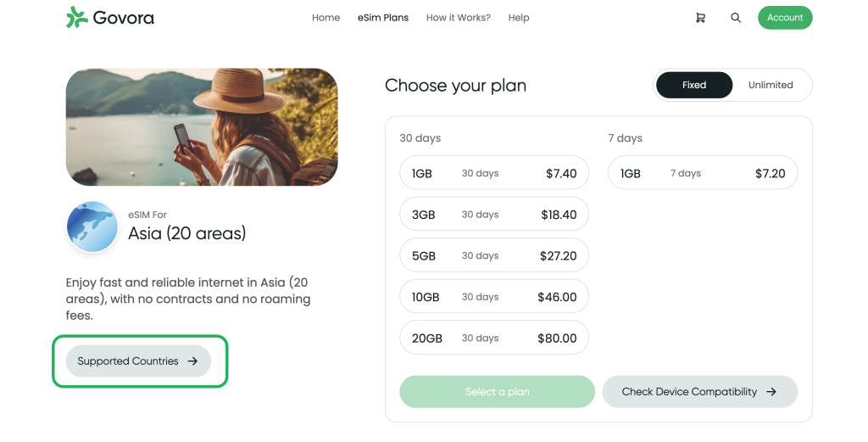
Task: Click the traveler hero image
Action: coord(202,127)
